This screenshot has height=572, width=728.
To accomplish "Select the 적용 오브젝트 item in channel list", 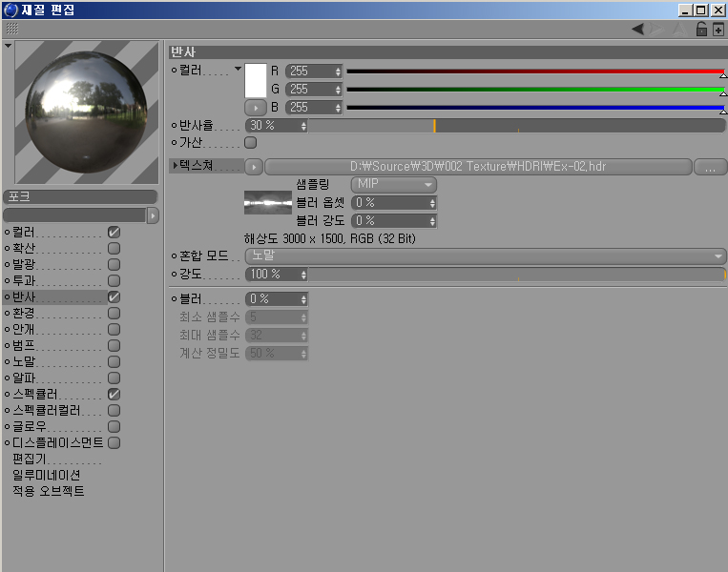I will (x=48, y=491).
